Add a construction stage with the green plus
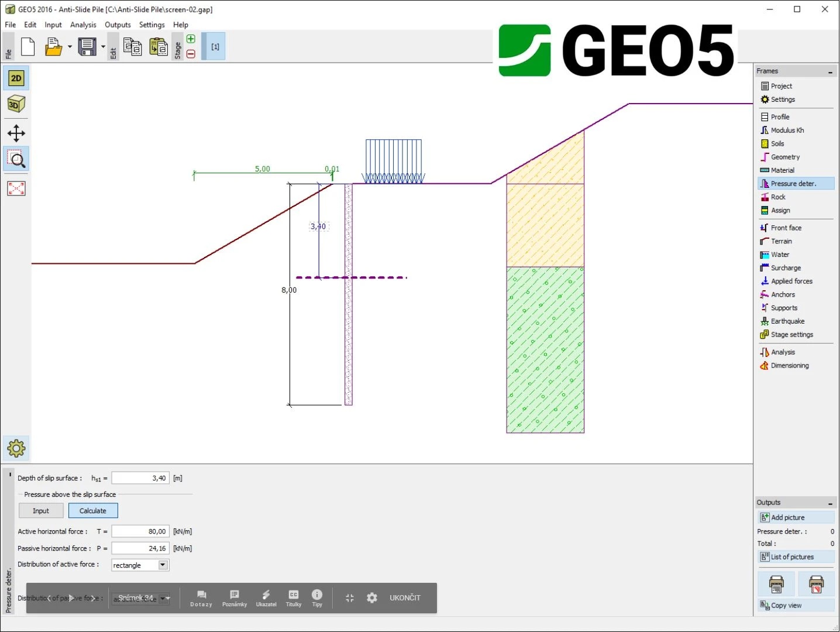 [x=191, y=39]
